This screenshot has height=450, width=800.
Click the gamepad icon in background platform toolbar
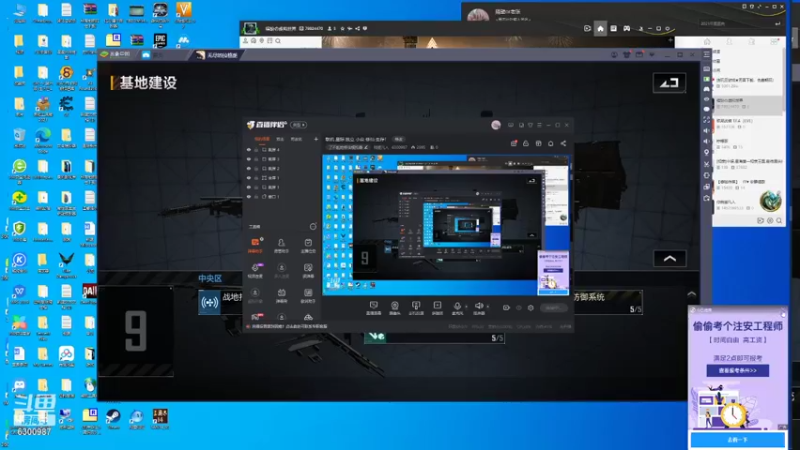click(627, 29)
